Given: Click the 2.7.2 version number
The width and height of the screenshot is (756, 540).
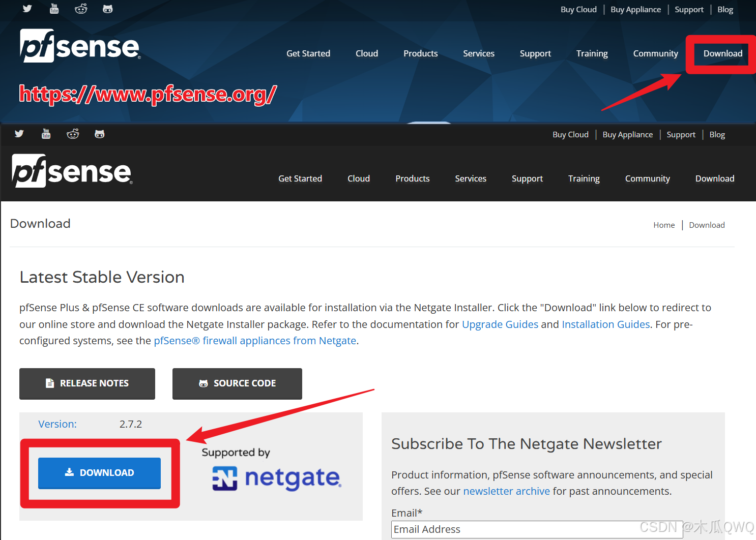Looking at the screenshot, I should click(131, 424).
